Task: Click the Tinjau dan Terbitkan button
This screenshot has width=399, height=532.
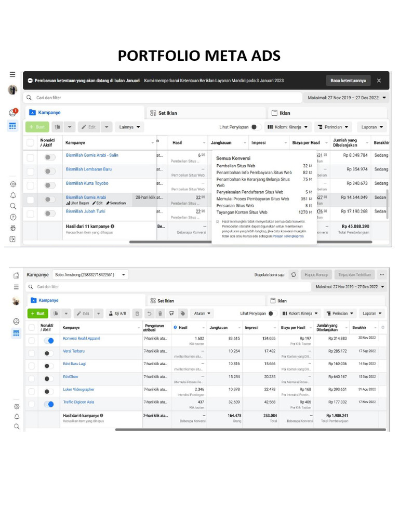Action: click(354, 274)
